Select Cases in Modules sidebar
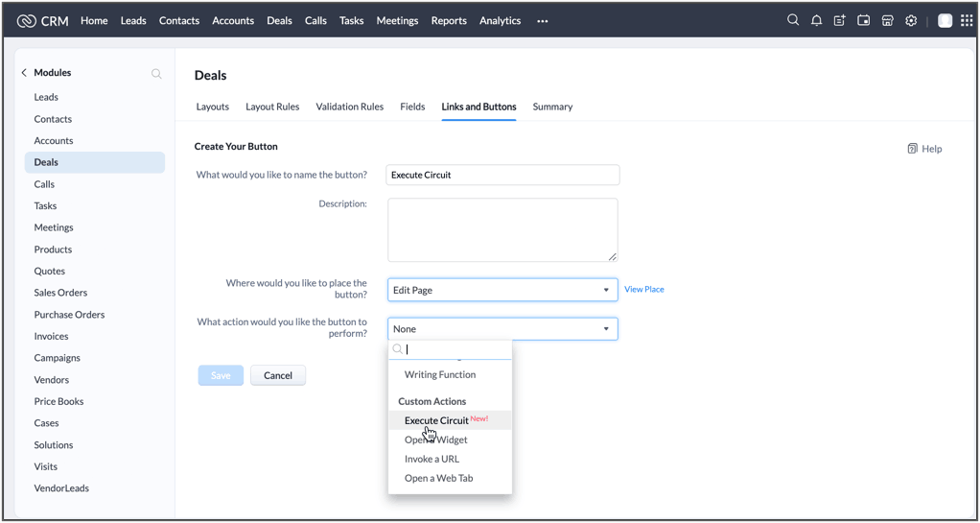This screenshot has width=980, height=523. pyautogui.click(x=46, y=423)
